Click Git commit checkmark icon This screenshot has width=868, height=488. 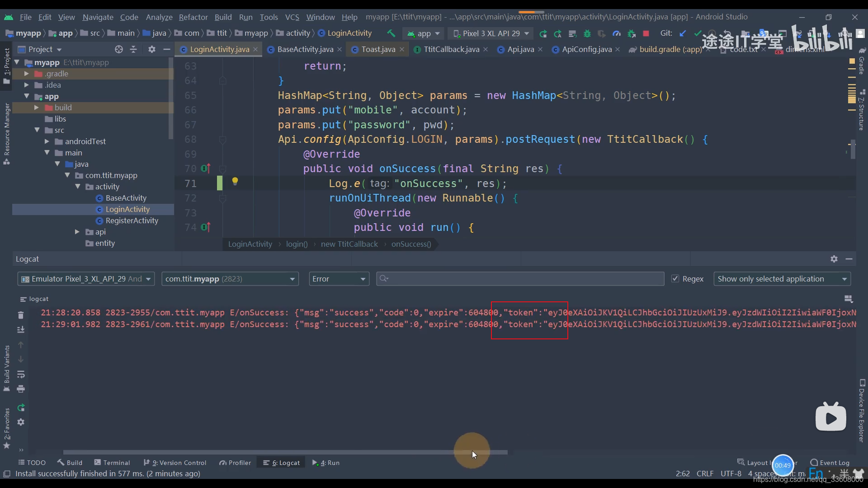pos(698,33)
